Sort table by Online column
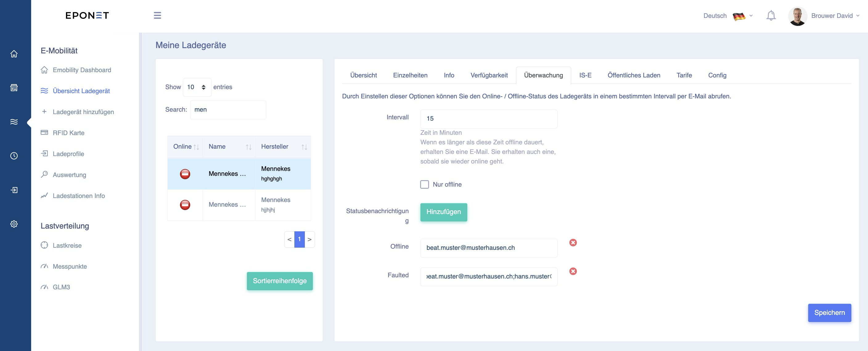This screenshot has width=868, height=351. [x=185, y=147]
